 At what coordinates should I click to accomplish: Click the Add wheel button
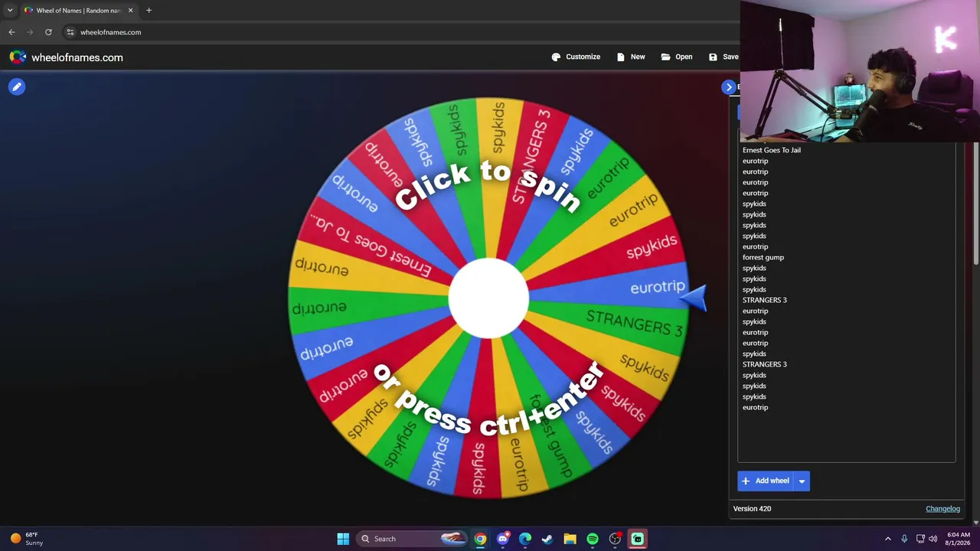[766, 481]
